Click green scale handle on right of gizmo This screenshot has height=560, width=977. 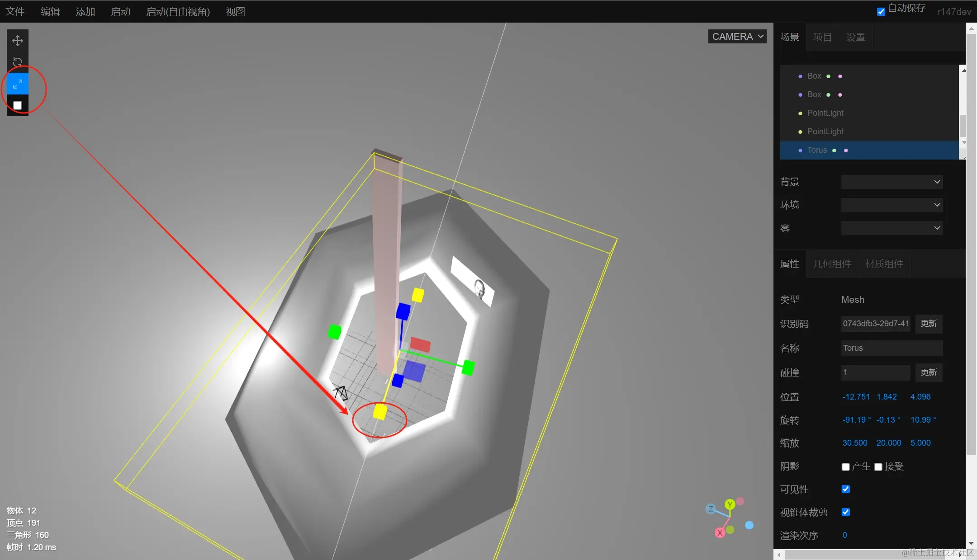tap(468, 367)
